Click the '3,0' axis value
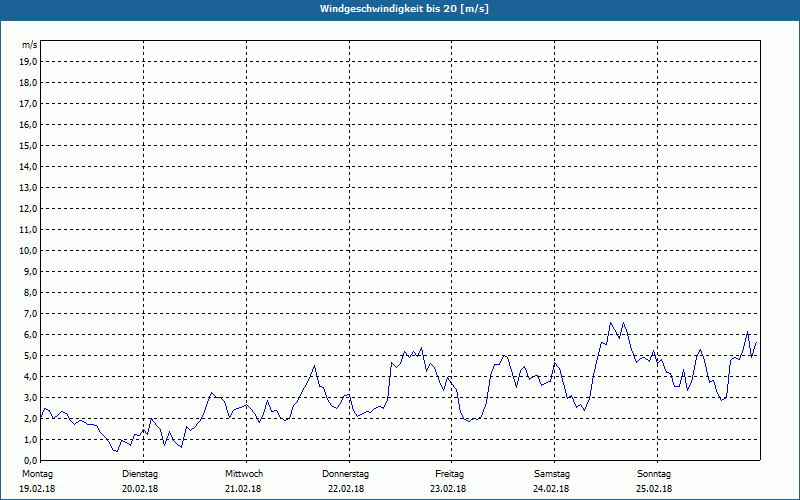Screen dimensions: 800x500 pos(30,397)
